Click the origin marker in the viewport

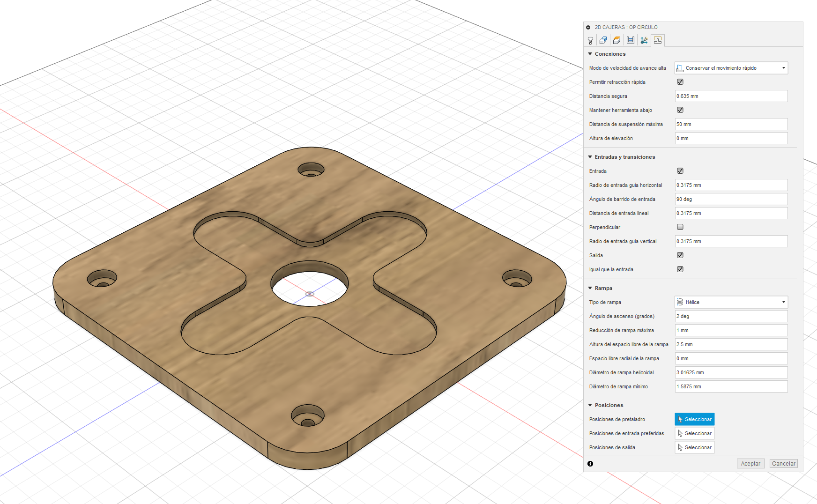(310, 294)
